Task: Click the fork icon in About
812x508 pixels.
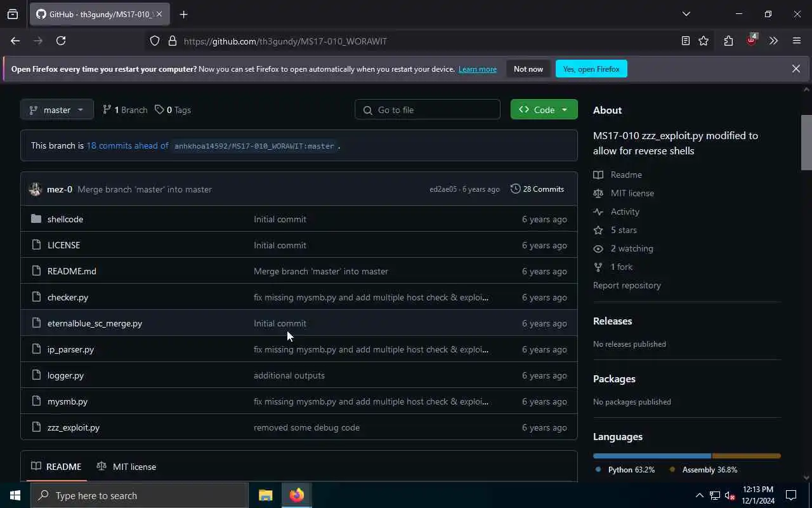Action: tap(598, 267)
